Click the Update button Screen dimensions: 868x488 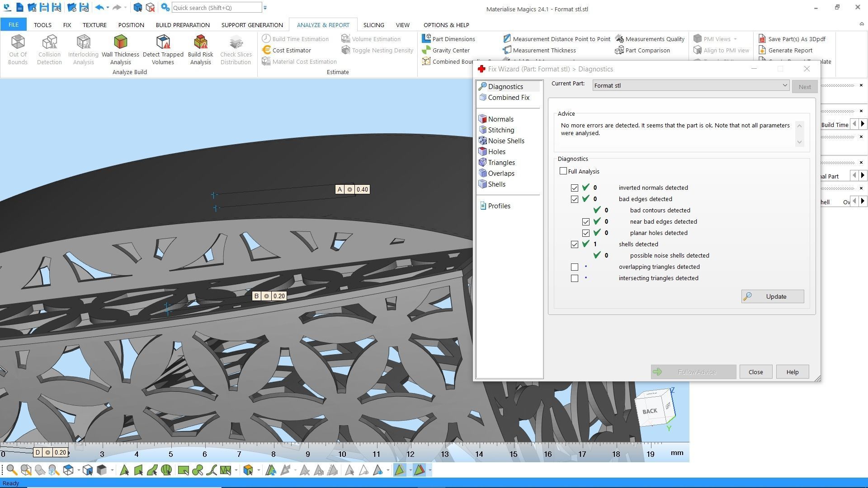772,296
